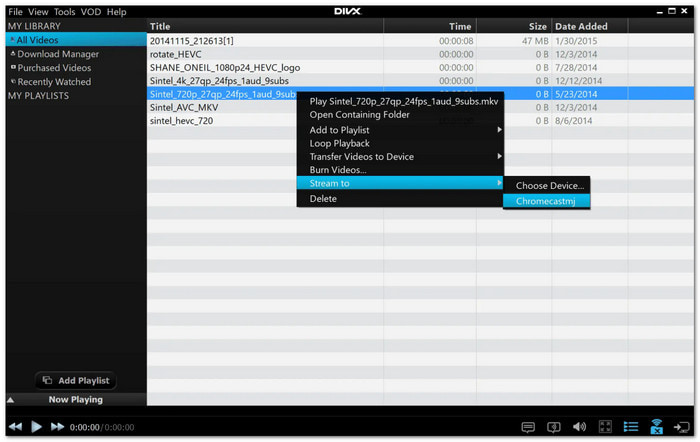Expand Transfer Videos to Device submenu
700x442 pixels.
tap(400, 157)
